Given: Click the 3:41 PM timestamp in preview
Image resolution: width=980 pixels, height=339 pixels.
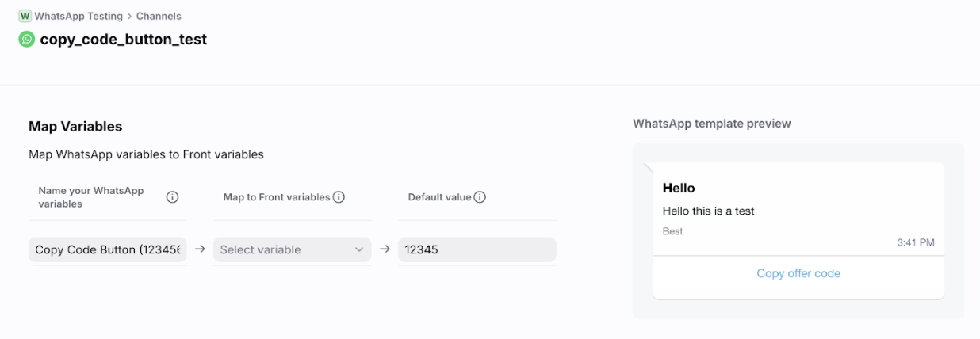Looking at the screenshot, I should click(x=916, y=242).
